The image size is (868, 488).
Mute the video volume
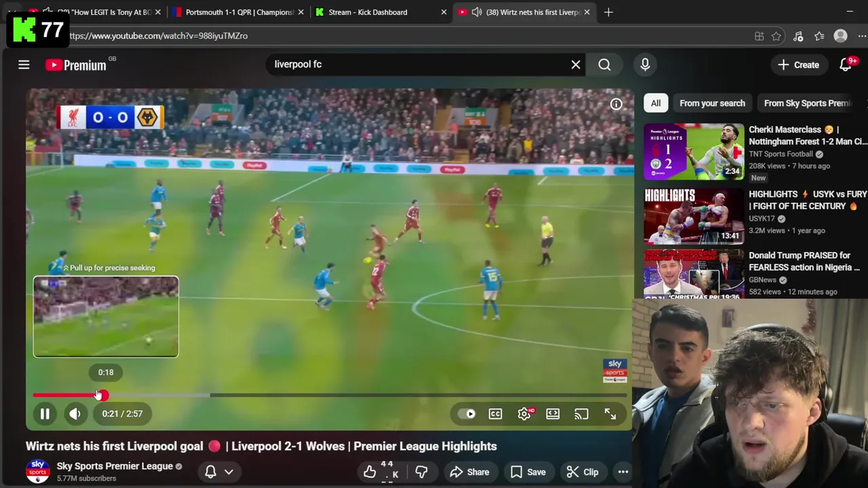[x=75, y=413]
